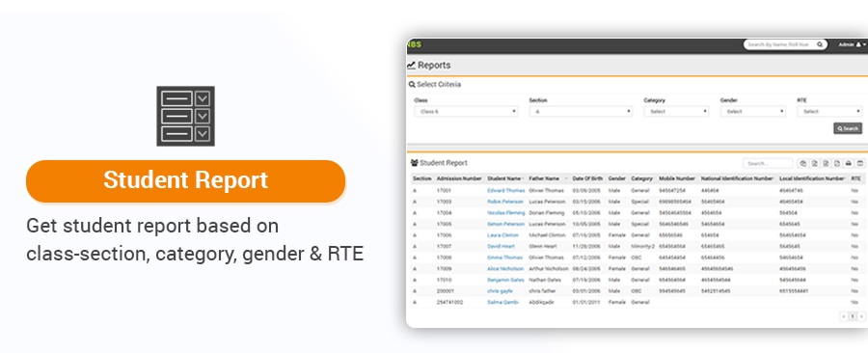The height and width of the screenshot is (353, 868).
Task: Open Edward Thomas student link
Action: [505, 190]
